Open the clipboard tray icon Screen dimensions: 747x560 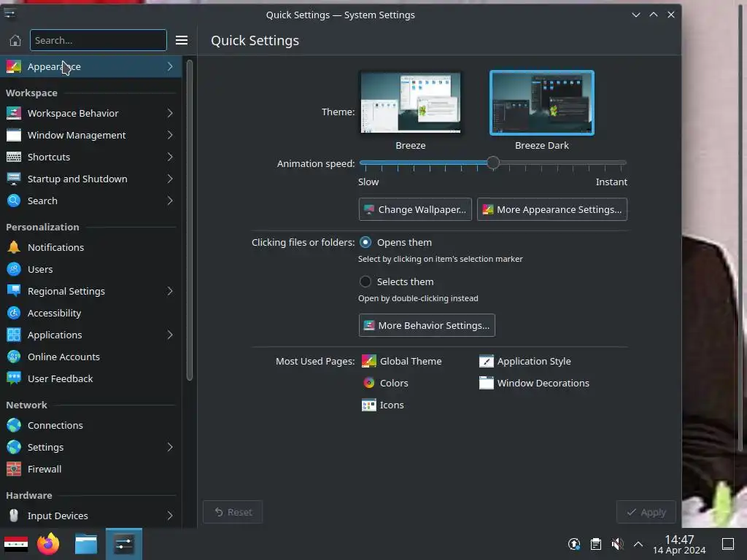pyautogui.click(x=596, y=544)
